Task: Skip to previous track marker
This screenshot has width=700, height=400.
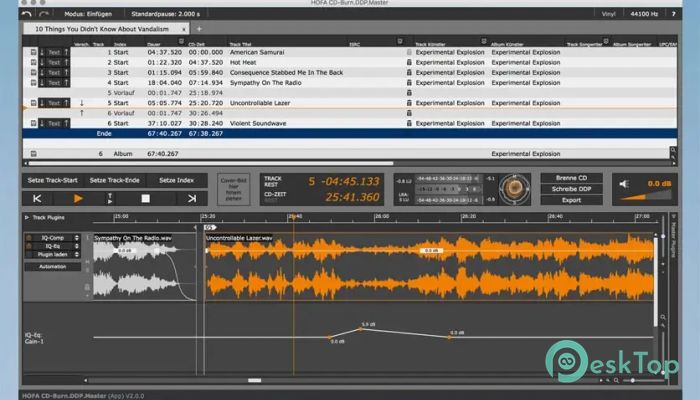Action: tap(37, 199)
